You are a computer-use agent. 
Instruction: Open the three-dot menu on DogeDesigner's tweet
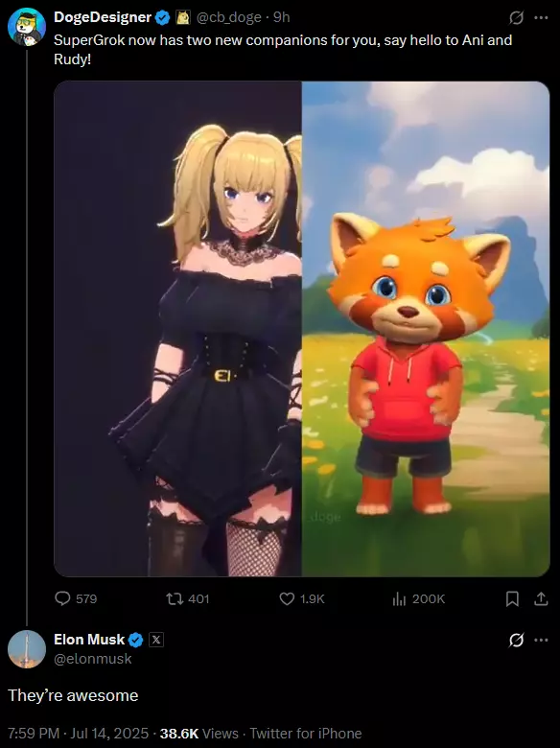pos(541,17)
